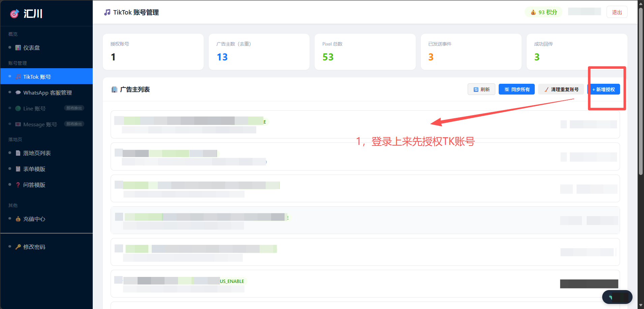644x309 pixels.
Task: Select the Line 账号 menu item
Action: click(x=47, y=108)
